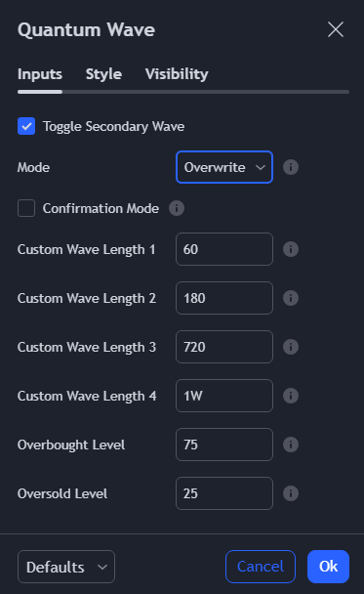Focus the Overbought Level field showing 75
Screen dimensions: 364x594
(x=224, y=445)
